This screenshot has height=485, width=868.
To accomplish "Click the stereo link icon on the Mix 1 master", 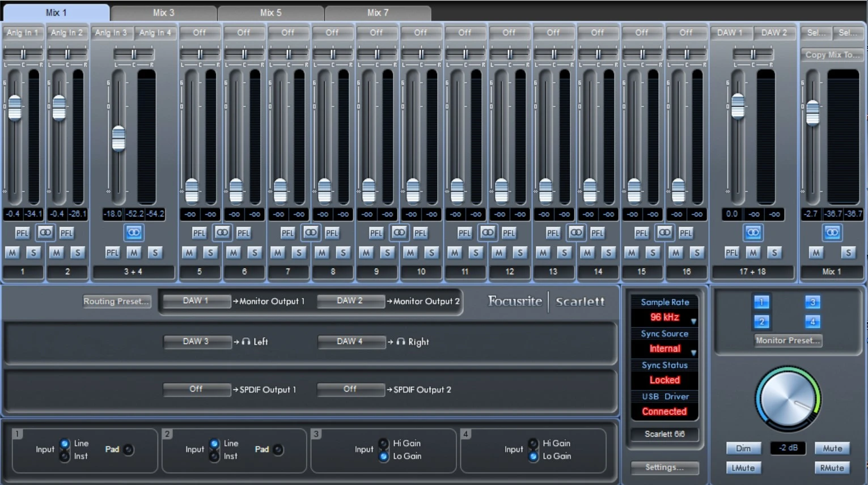I will [x=832, y=232].
